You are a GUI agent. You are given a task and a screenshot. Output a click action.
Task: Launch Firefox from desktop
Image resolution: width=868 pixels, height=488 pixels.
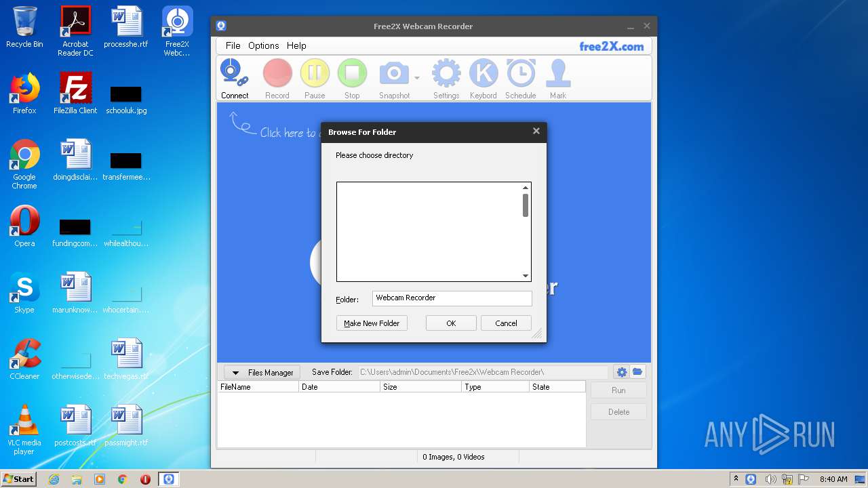click(24, 94)
